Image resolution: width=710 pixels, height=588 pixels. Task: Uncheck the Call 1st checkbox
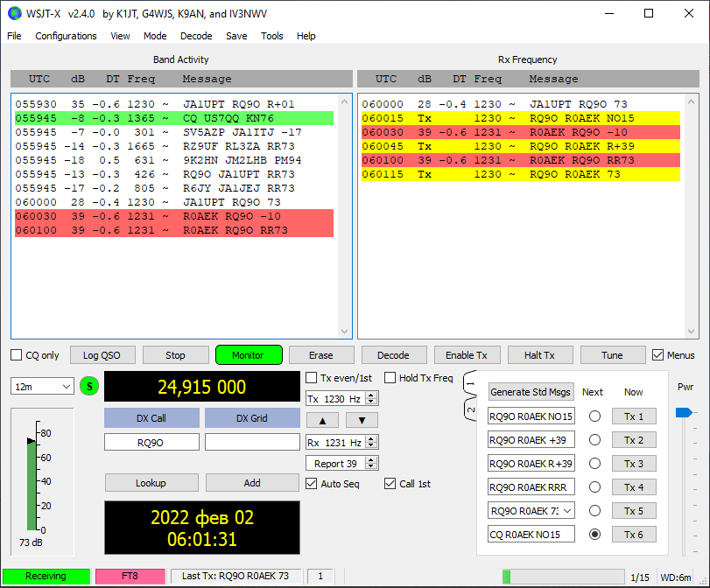coord(390,483)
